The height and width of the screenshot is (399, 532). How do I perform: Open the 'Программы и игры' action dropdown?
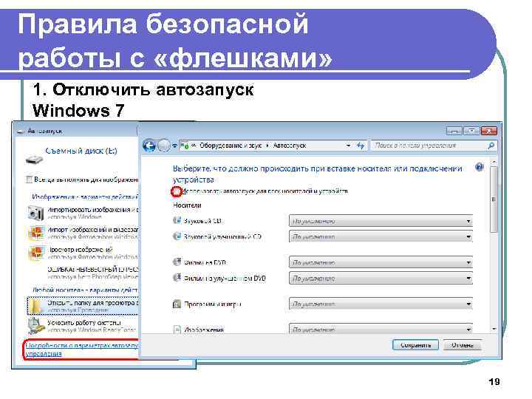pyautogui.click(x=381, y=304)
